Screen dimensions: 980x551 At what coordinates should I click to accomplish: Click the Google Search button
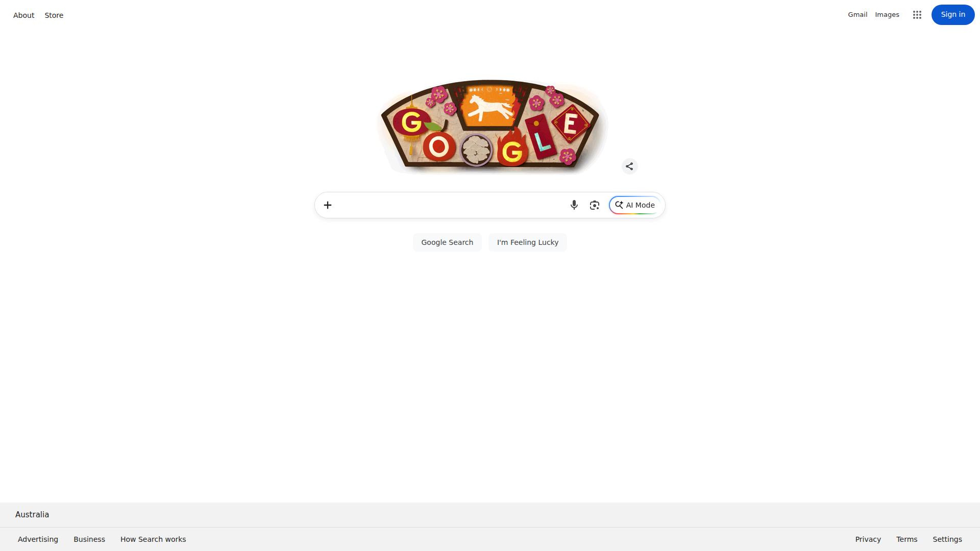click(x=447, y=242)
